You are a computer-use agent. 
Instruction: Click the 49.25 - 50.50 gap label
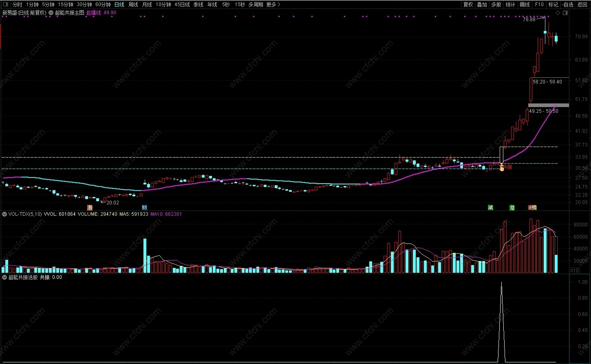pos(544,111)
